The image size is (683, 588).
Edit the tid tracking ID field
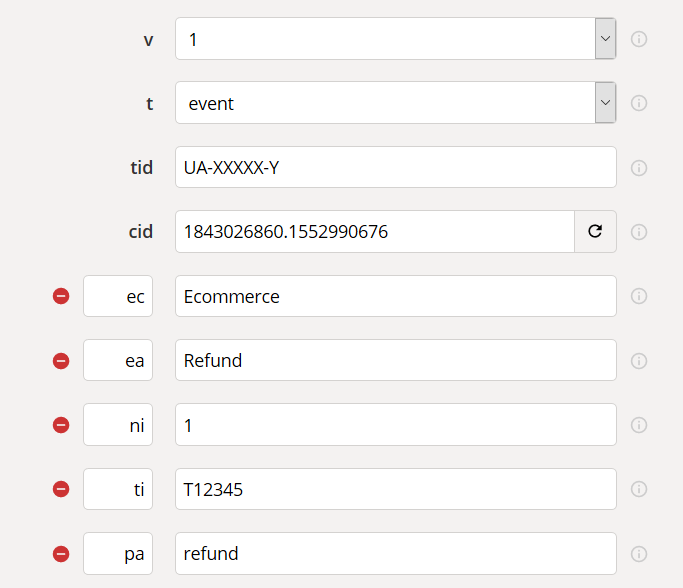[x=395, y=167]
